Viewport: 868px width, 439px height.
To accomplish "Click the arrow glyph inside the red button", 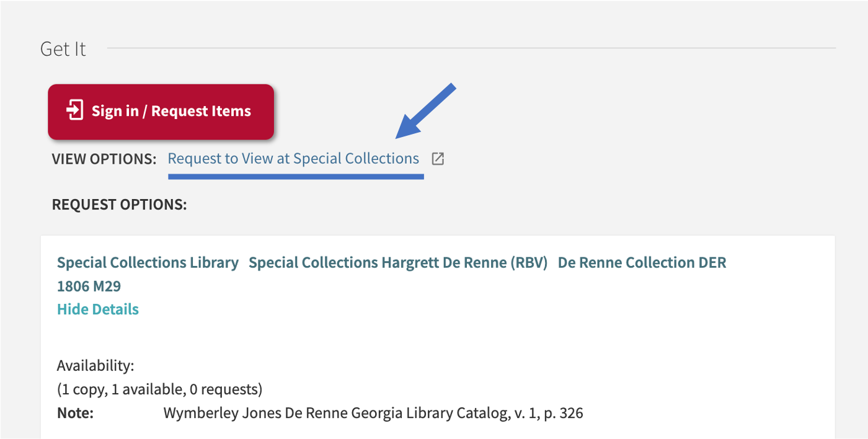I will tap(74, 110).
